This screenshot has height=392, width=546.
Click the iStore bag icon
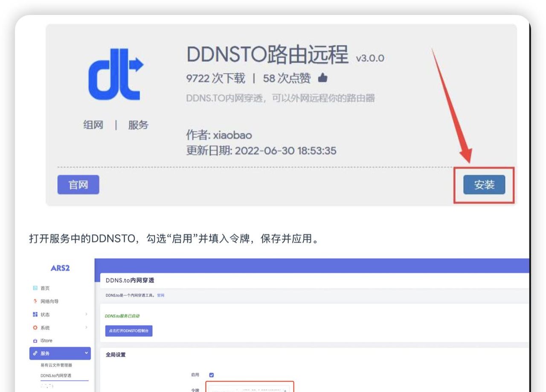click(35, 341)
